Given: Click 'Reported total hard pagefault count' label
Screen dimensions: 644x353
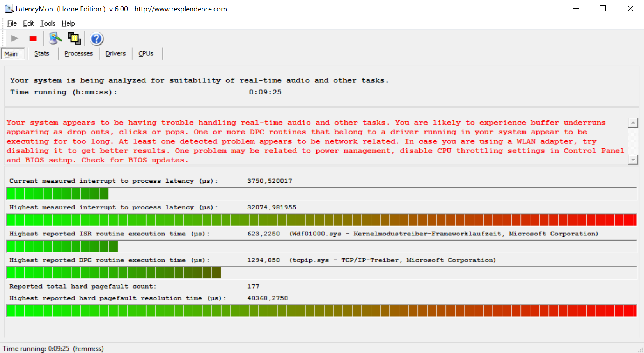Looking at the screenshot, I should point(83,286).
